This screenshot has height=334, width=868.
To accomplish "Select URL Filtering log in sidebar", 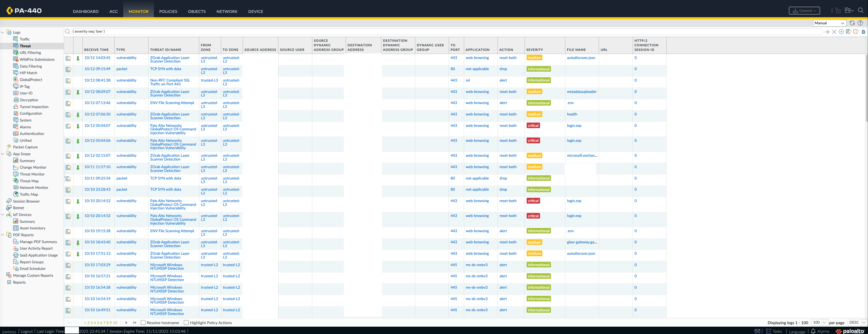I will coord(30,53).
